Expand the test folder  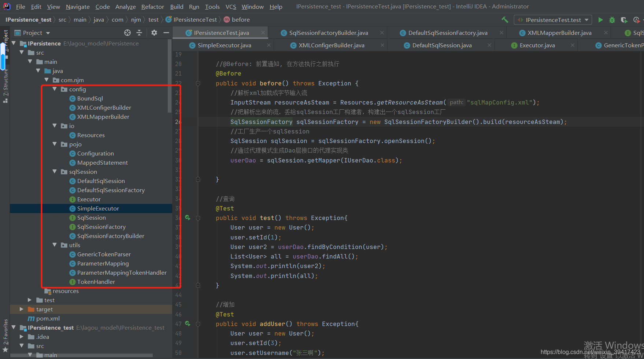(x=30, y=300)
